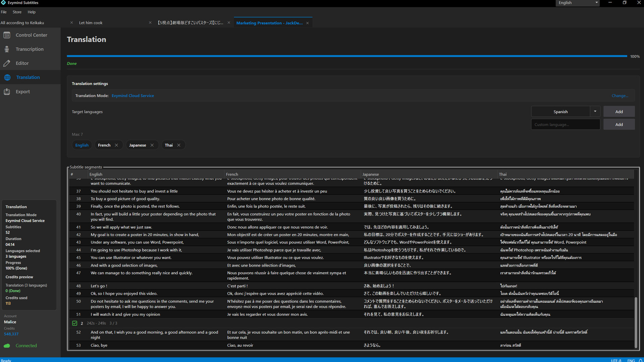Viewport: 644px width, 362px height.
Task: Select the Editor pencil icon
Action: (7, 63)
